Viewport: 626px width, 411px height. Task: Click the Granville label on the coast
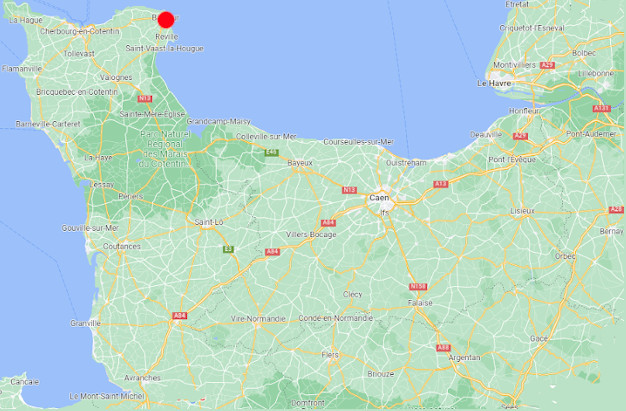click(x=85, y=323)
